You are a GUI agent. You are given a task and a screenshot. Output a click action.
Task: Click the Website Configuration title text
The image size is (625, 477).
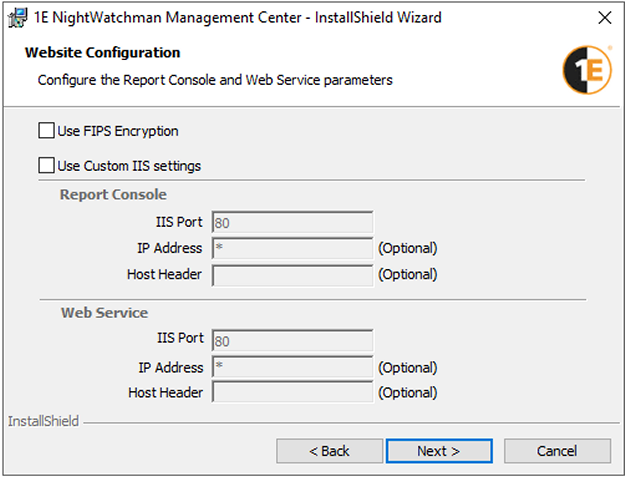click(x=102, y=53)
